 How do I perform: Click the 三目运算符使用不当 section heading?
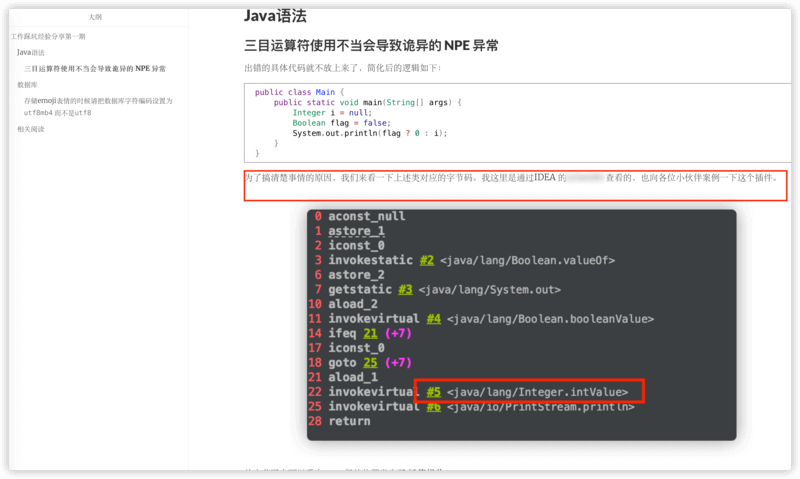(371, 46)
